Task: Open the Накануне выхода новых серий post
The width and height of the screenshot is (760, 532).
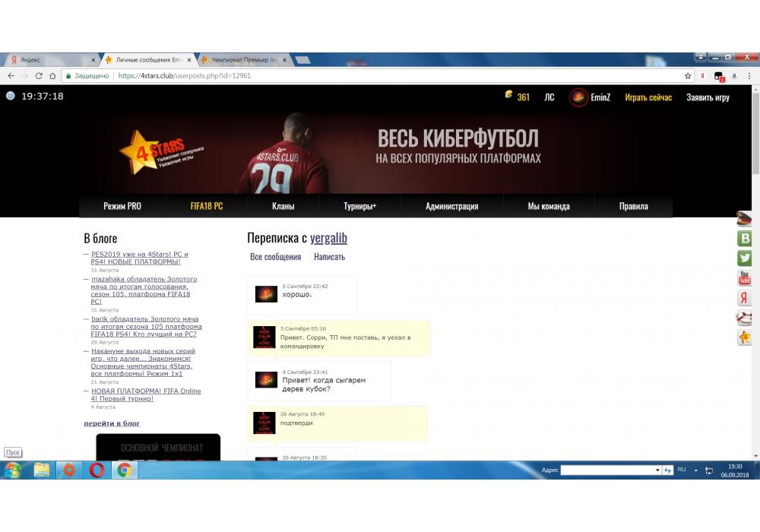Action: click(143, 363)
